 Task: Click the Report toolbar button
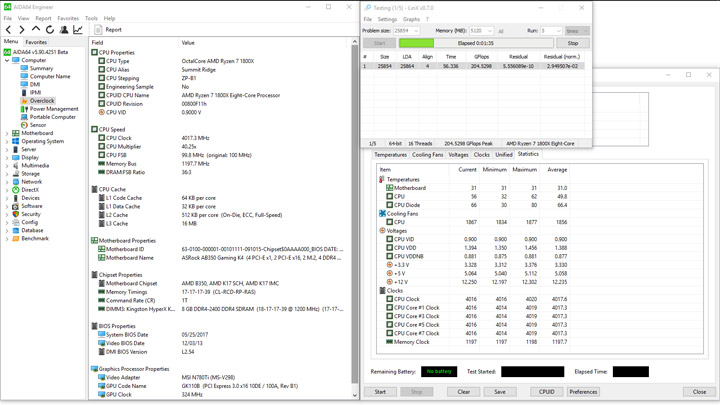pos(108,30)
